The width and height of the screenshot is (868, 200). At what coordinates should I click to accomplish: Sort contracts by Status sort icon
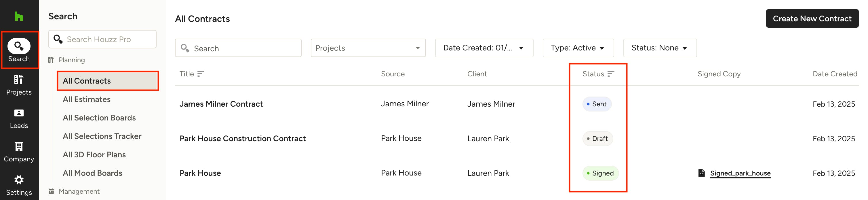tap(611, 74)
